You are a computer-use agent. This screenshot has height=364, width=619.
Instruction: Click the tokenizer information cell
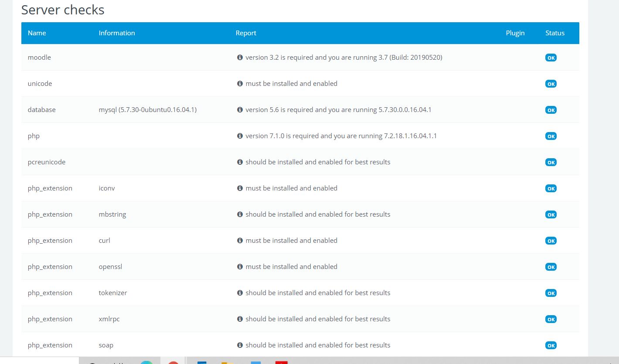coord(113,293)
